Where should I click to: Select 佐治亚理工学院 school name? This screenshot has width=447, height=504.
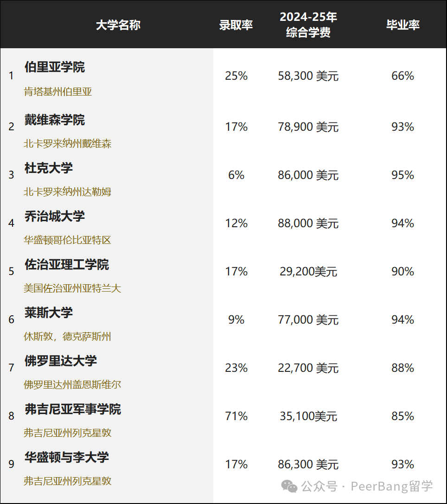pyautogui.click(x=66, y=265)
